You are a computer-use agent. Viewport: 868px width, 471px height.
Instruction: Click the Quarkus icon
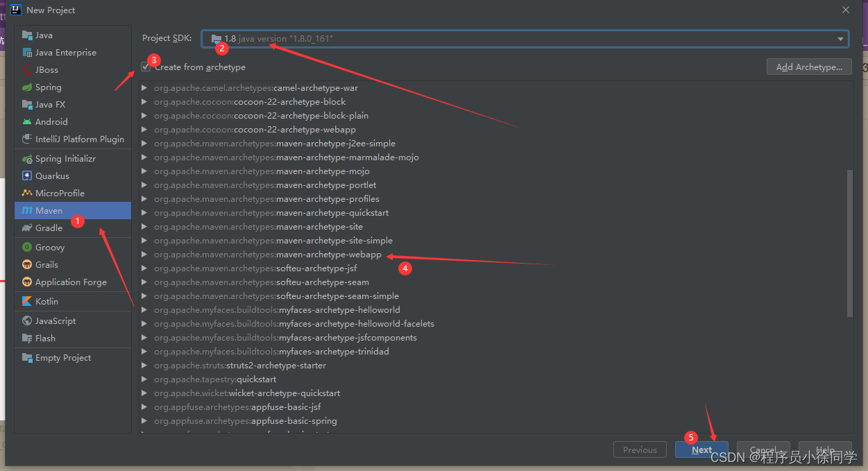(27, 176)
